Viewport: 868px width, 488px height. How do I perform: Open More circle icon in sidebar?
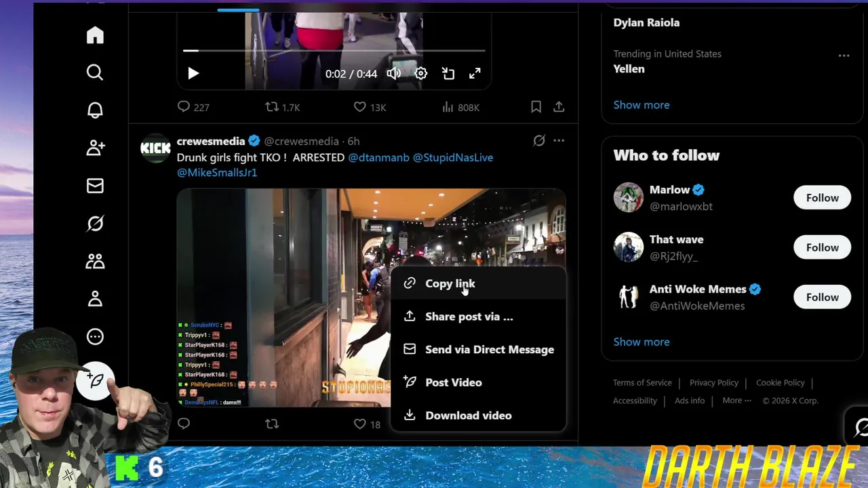coord(95,336)
